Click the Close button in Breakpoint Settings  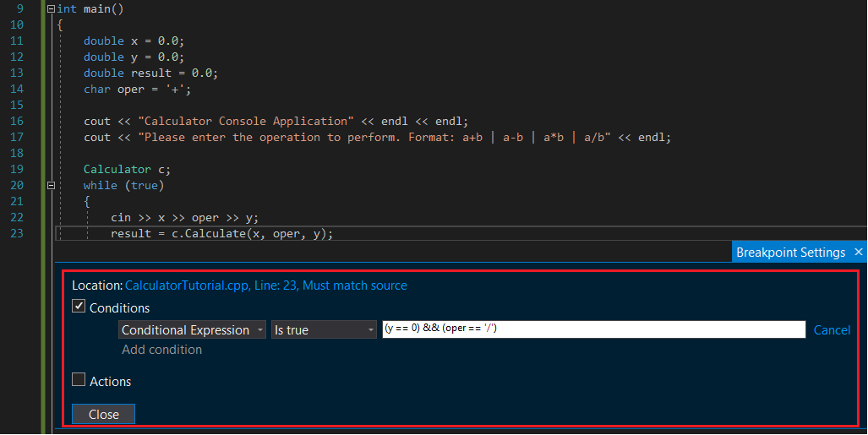(103, 414)
